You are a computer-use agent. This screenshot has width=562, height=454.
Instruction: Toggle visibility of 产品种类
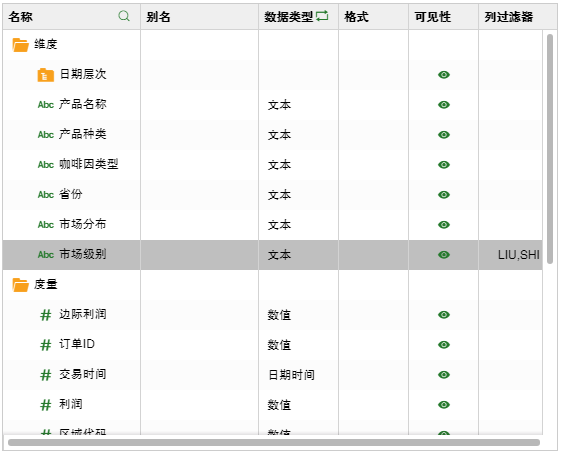444,135
